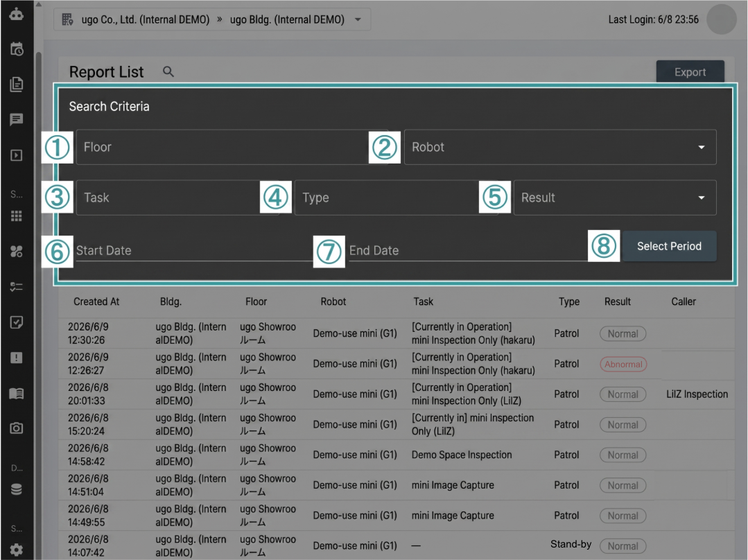748x560 pixels.
Task: Click the Export button
Action: pyautogui.click(x=690, y=72)
